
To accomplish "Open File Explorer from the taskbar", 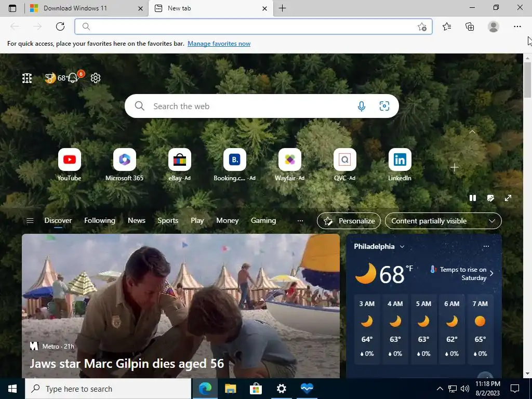I will click(230, 389).
